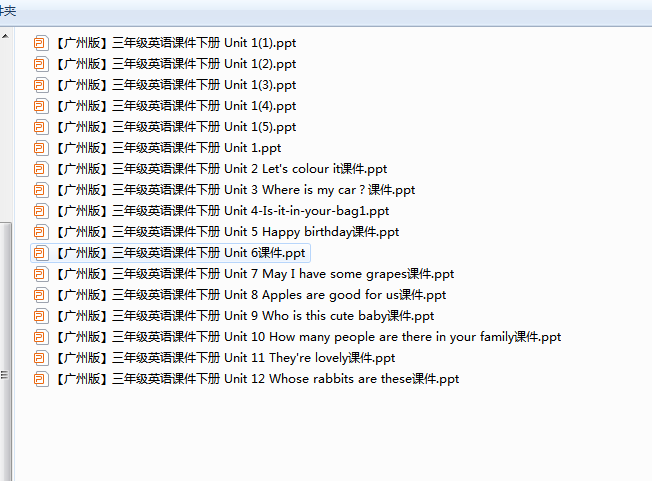
Task: Click the icon of Unit 7 May I have some grapes
Action: click(41, 274)
